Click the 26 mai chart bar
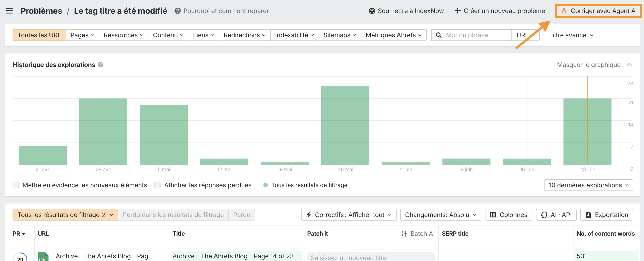644x261 pixels. (x=345, y=125)
